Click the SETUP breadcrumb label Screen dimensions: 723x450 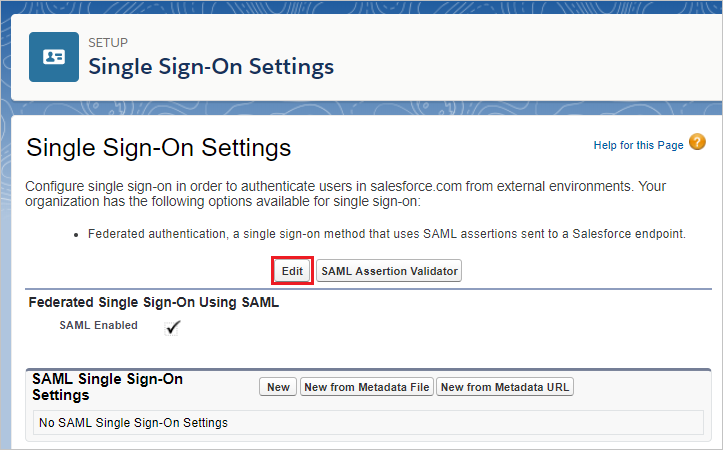point(108,43)
